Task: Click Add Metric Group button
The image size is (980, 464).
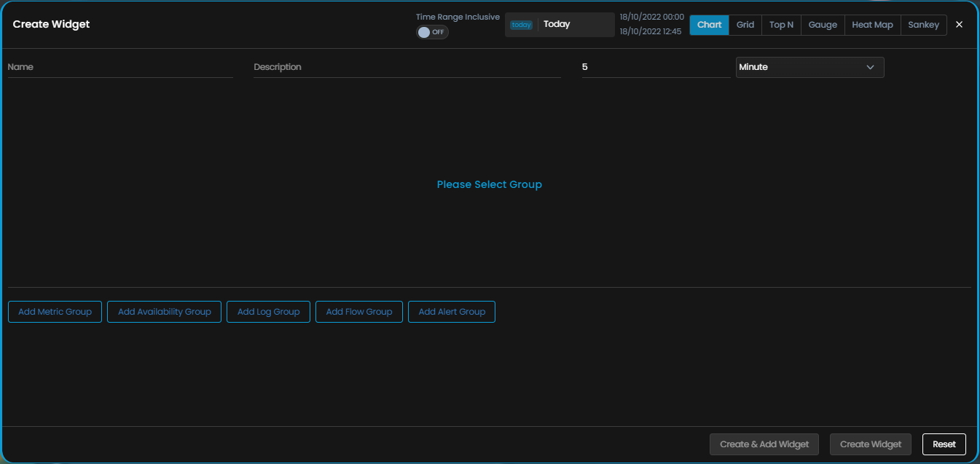Action: (x=55, y=312)
